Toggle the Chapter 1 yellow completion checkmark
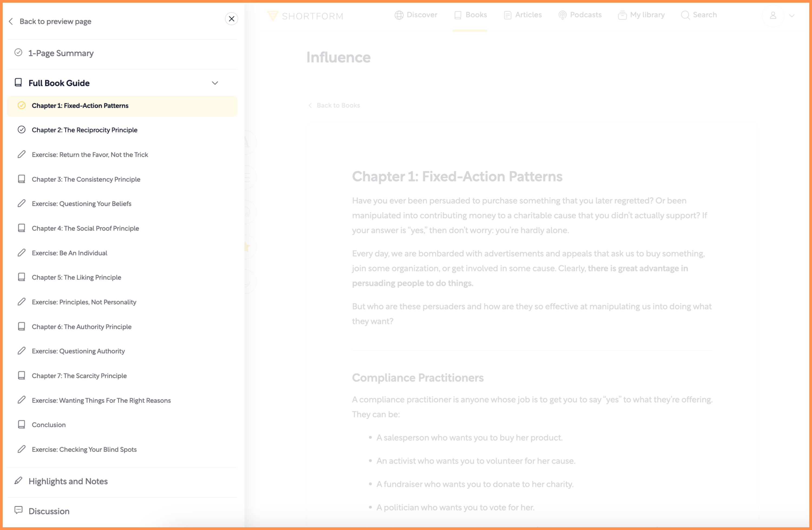The image size is (812, 530). point(21,106)
